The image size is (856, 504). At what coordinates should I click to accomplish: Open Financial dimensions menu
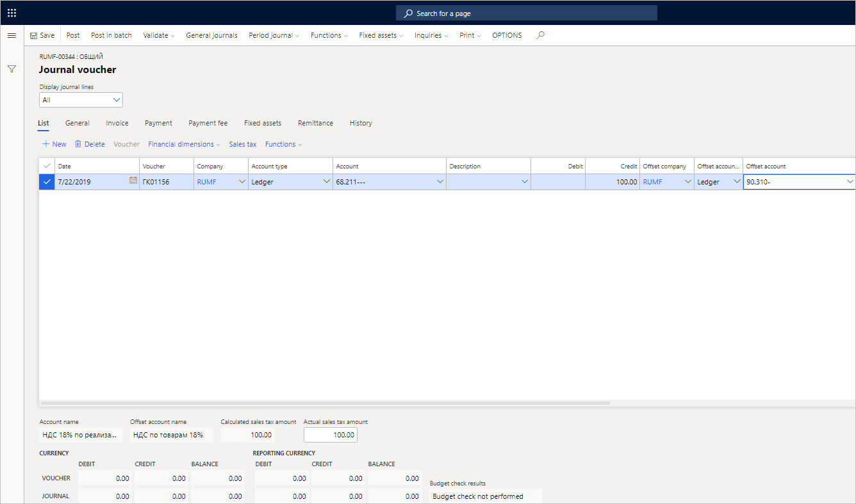click(x=184, y=144)
